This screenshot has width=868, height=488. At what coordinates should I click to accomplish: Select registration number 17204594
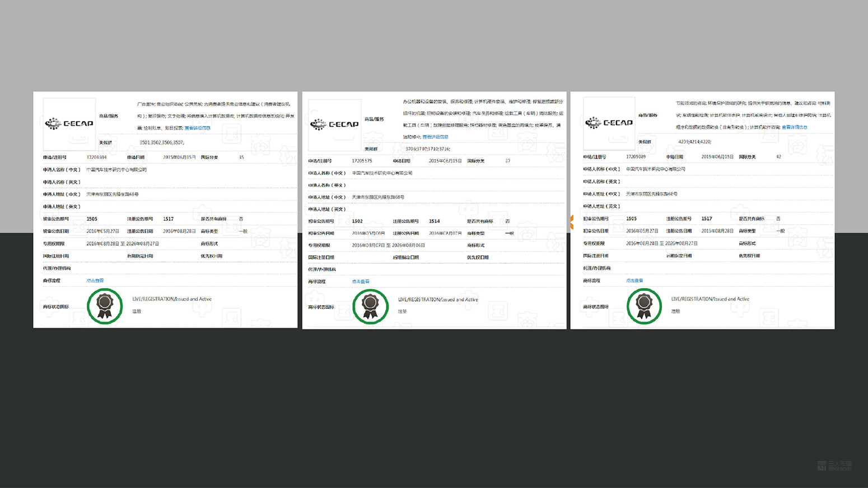pos(96,157)
